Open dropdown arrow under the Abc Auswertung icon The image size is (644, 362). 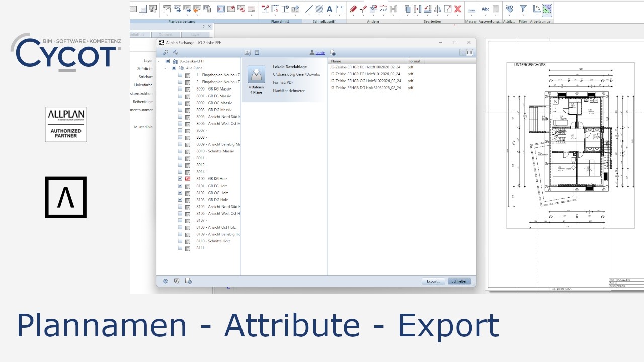click(x=486, y=16)
